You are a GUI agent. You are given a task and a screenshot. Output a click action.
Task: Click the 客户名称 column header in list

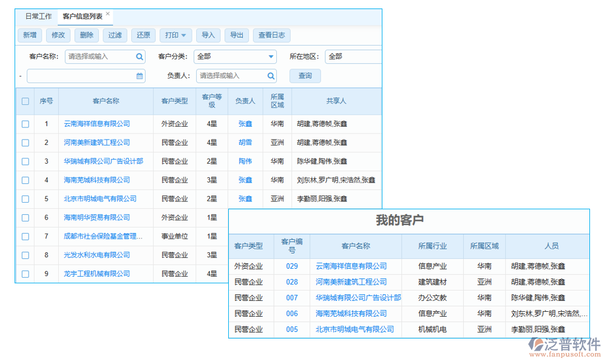106,101
